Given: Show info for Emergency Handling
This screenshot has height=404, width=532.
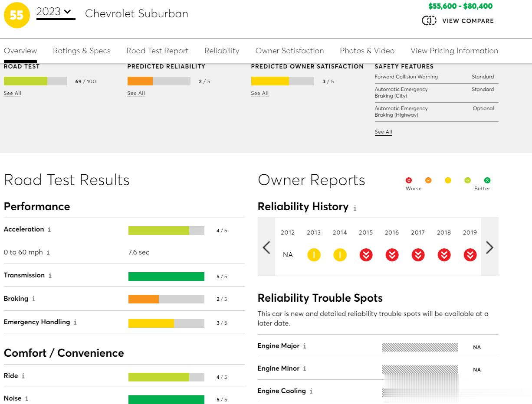Looking at the screenshot, I should [x=75, y=323].
